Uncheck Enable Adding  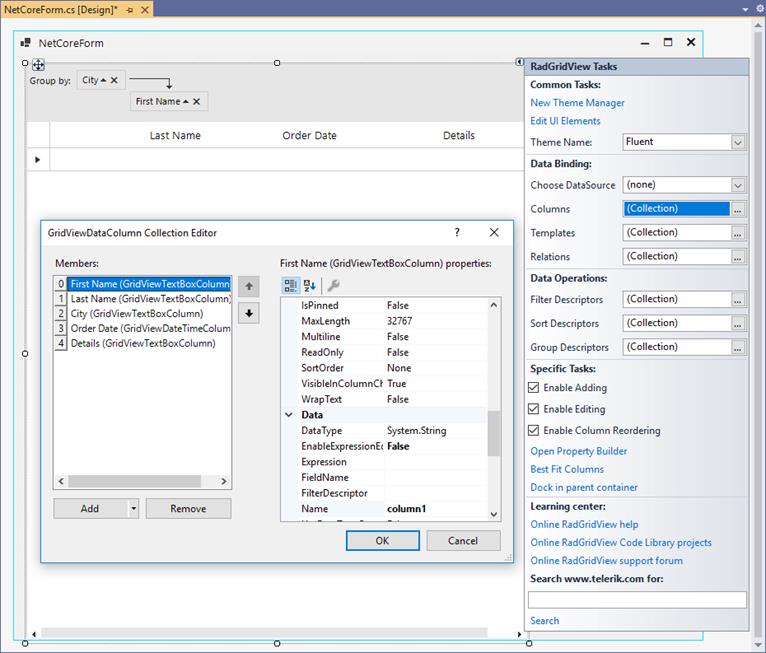point(533,388)
